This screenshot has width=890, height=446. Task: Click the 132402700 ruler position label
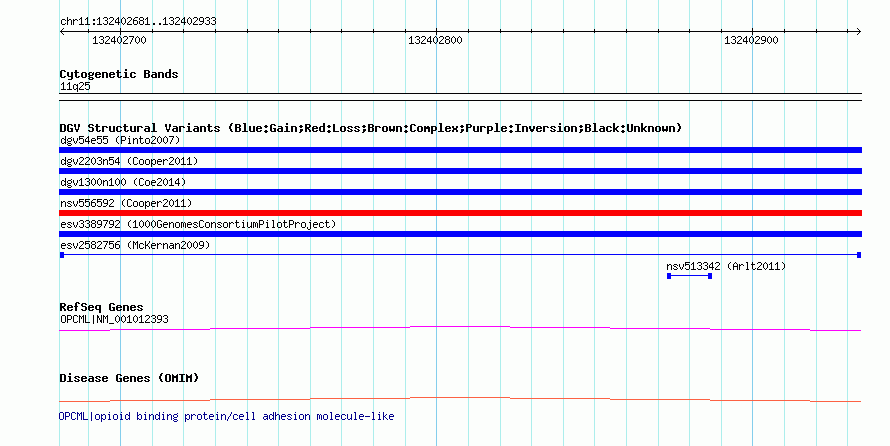119,40
